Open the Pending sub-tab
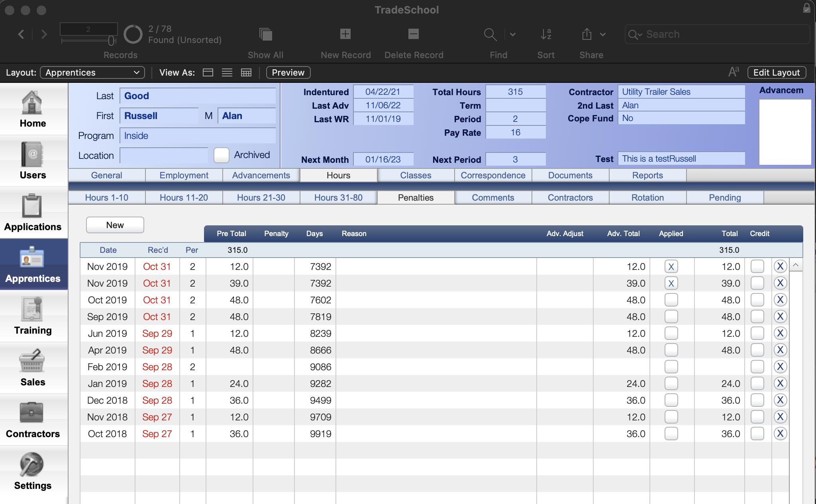Screen dimensions: 816x504 tap(725, 197)
